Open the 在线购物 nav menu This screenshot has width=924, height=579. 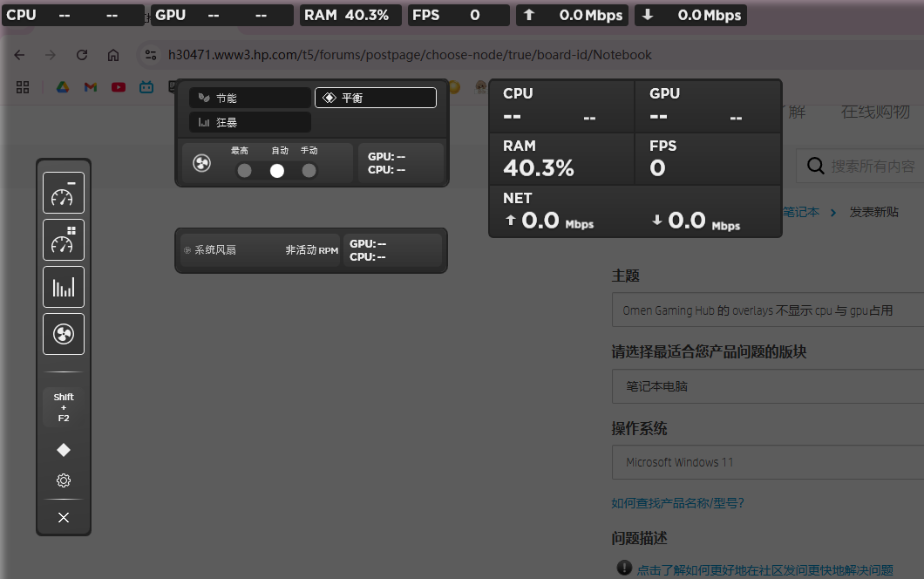coord(876,112)
